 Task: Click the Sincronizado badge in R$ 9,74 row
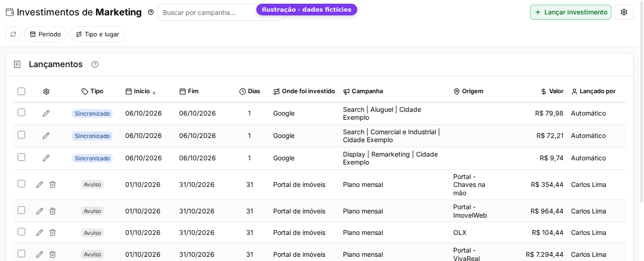(92, 158)
